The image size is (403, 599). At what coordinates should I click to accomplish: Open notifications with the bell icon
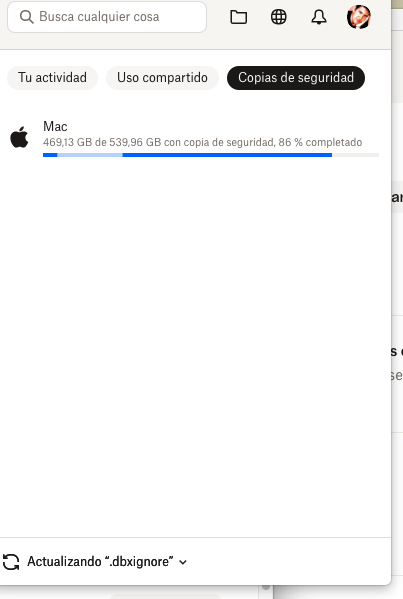pyautogui.click(x=319, y=17)
